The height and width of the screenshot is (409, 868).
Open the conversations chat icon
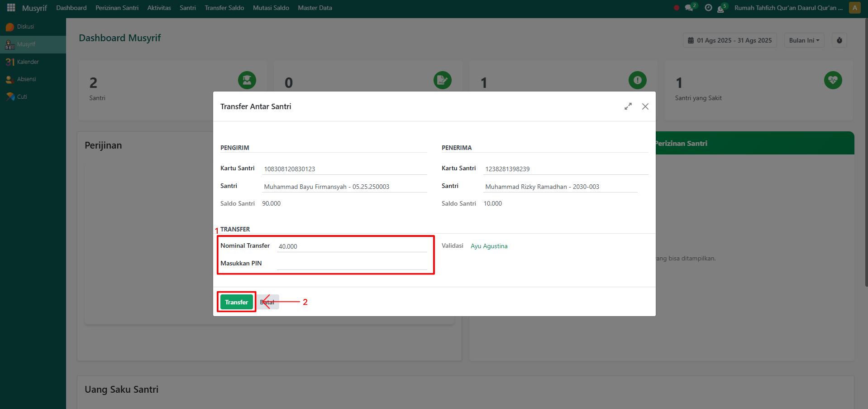[689, 8]
